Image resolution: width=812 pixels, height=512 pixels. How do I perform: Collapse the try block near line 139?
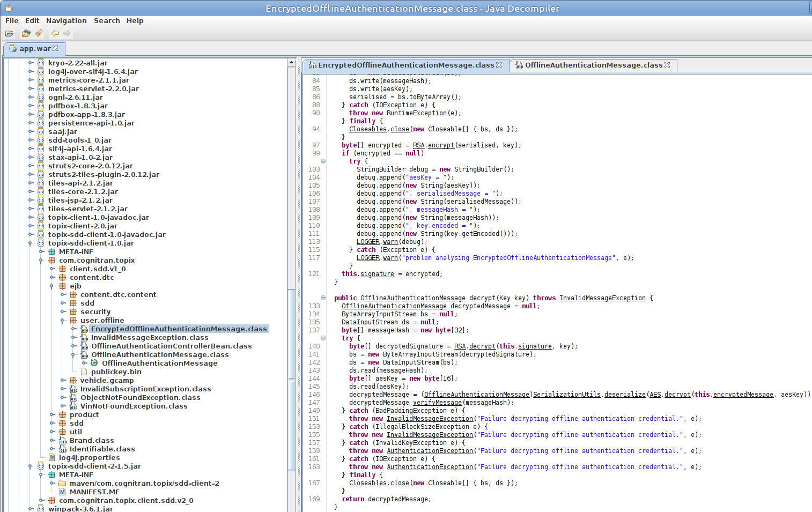(x=323, y=338)
